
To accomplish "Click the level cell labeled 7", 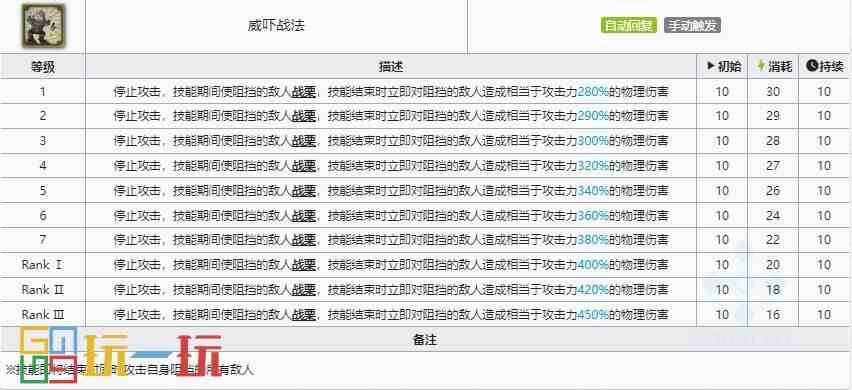I will coord(43,240).
